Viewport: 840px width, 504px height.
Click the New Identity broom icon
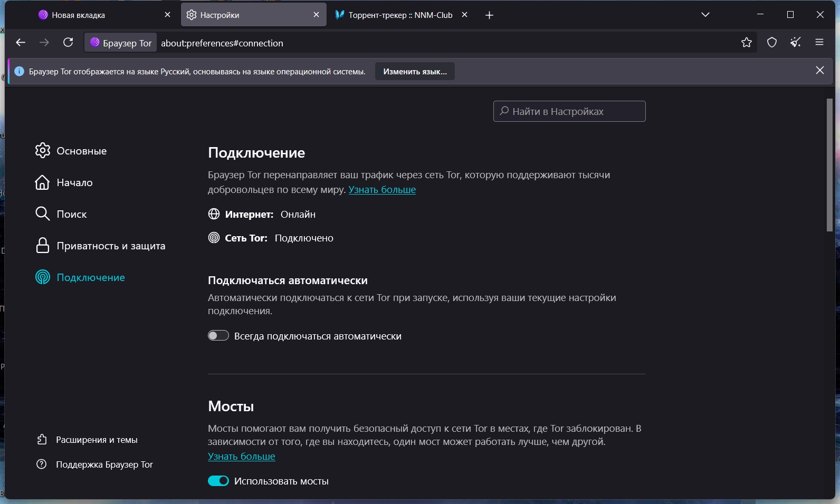(796, 43)
